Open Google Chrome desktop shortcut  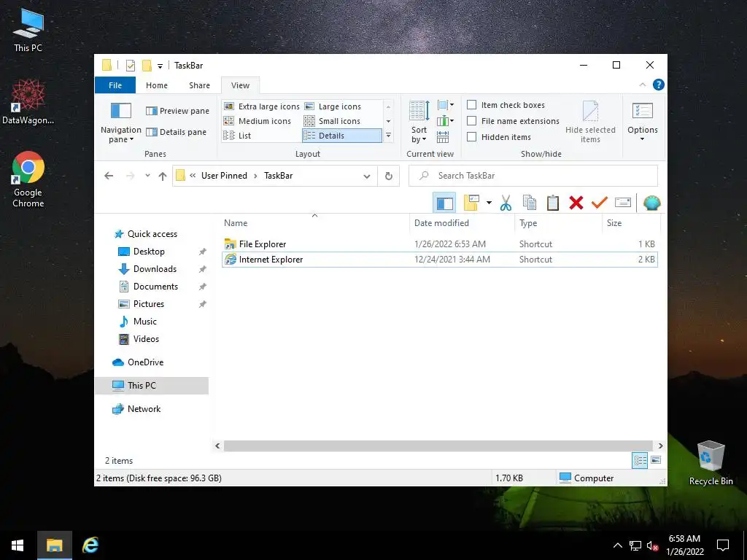point(28,179)
